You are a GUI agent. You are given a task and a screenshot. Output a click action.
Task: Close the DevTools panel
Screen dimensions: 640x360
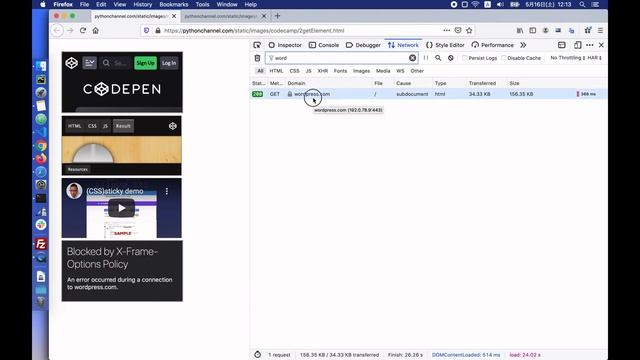click(x=601, y=45)
